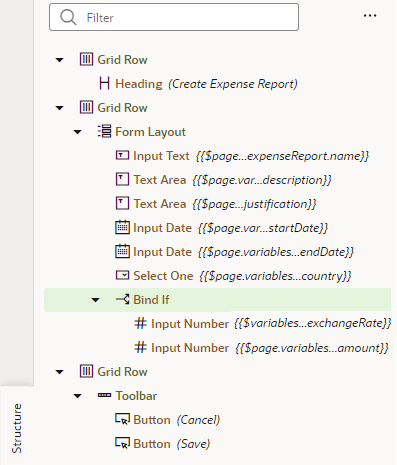Click the Cancel Button icon
Screen dimensions: 397x465
tap(122, 419)
